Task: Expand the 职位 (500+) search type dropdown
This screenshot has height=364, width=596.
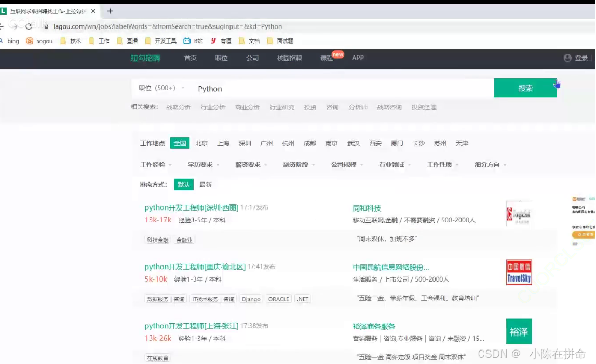Action: [161, 88]
